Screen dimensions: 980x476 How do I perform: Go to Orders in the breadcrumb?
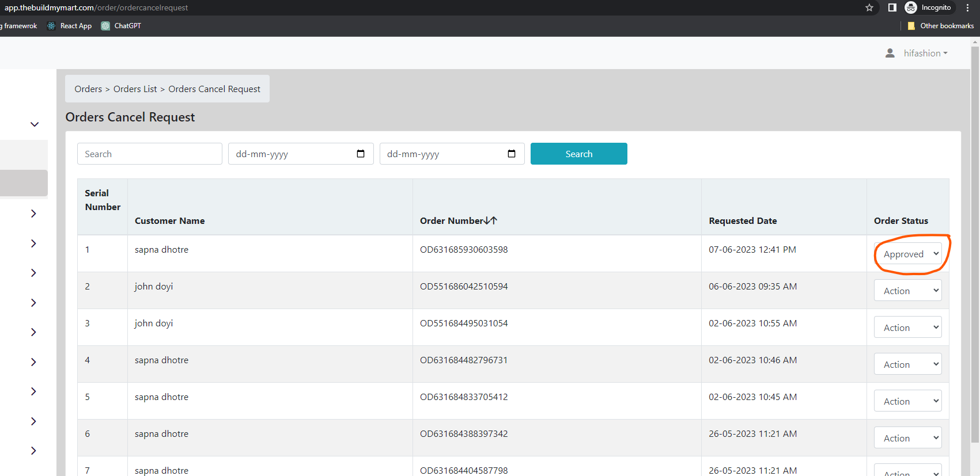pos(88,89)
